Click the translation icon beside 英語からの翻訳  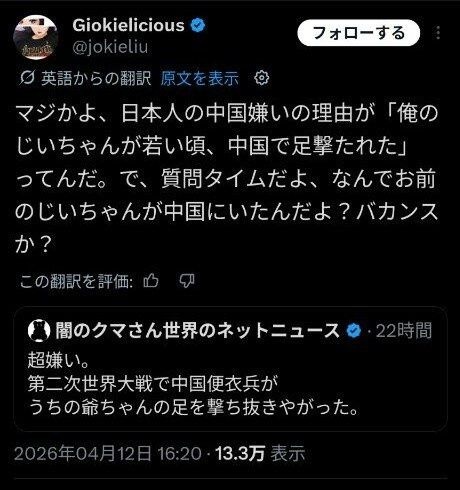click(x=27, y=78)
